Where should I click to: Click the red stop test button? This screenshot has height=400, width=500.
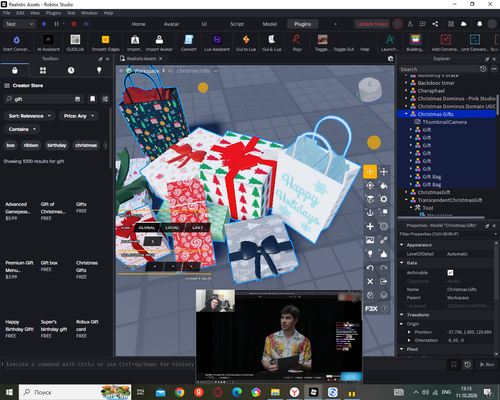[74, 24]
